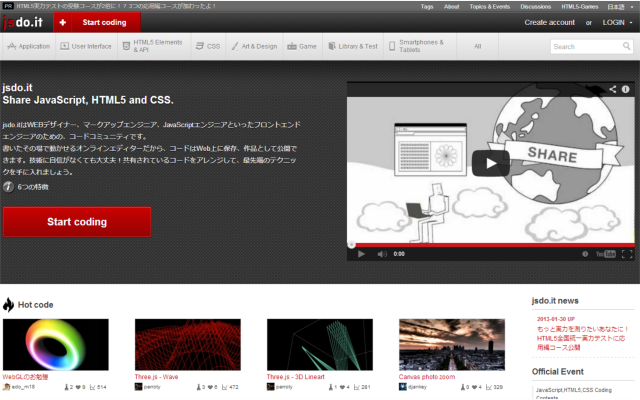
Task: Open the 2013-01-30 news article link
Action: pos(582,338)
